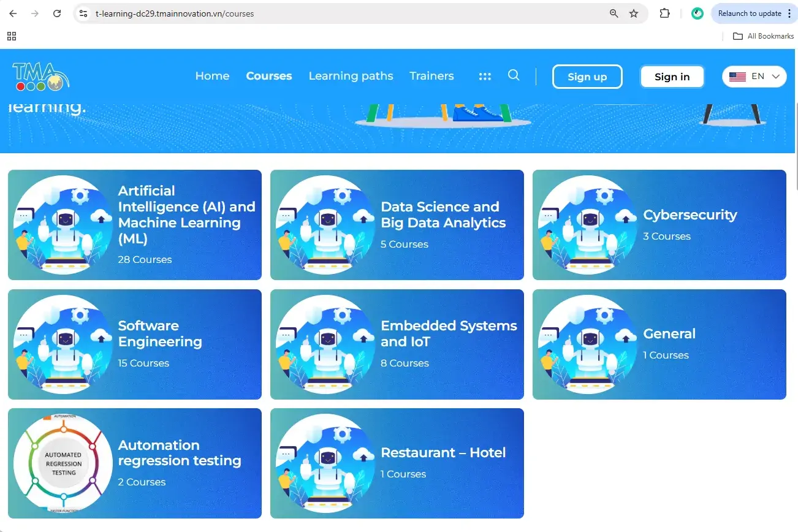
Task: Open the EN language dropdown
Action: (754, 77)
